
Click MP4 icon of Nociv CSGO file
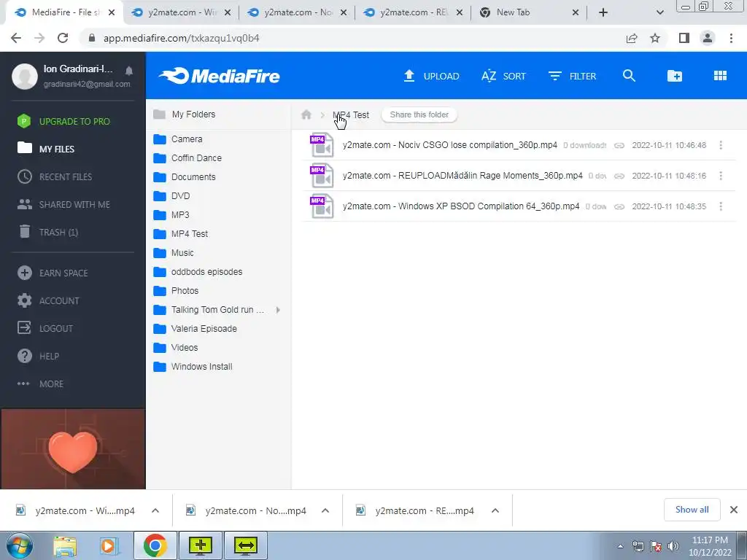[322, 145]
